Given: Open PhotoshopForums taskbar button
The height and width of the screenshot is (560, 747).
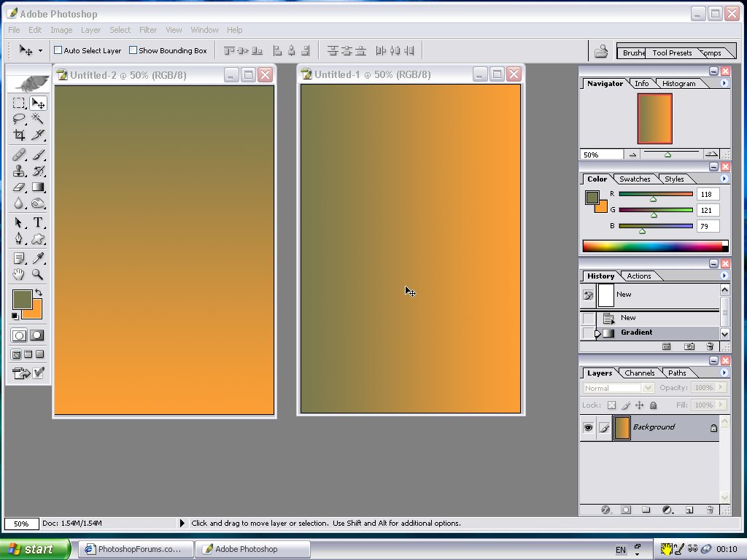Looking at the screenshot, I should click(x=136, y=549).
